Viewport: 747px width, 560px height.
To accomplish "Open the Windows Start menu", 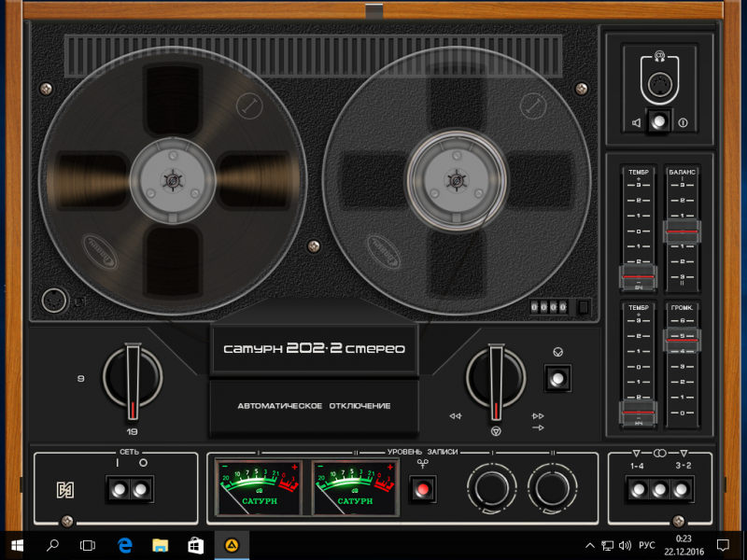I will tap(17, 545).
